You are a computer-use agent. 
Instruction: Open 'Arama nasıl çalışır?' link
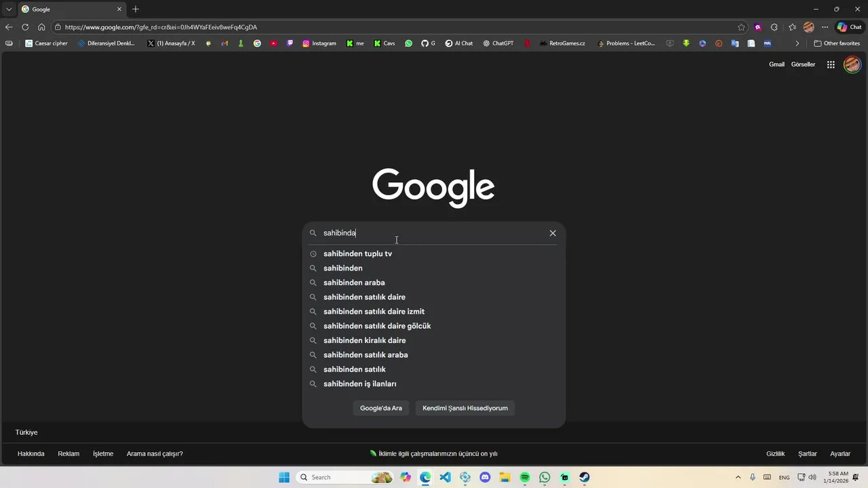tap(155, 454)
